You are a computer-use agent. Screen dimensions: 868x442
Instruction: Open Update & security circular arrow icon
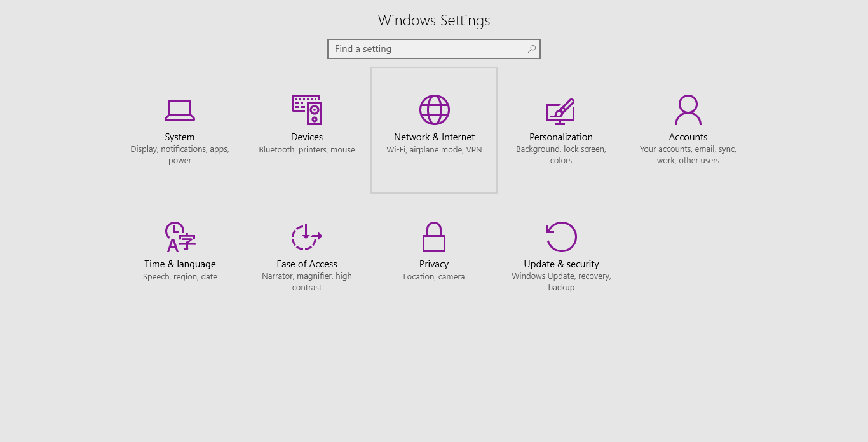tap(562, 237)
